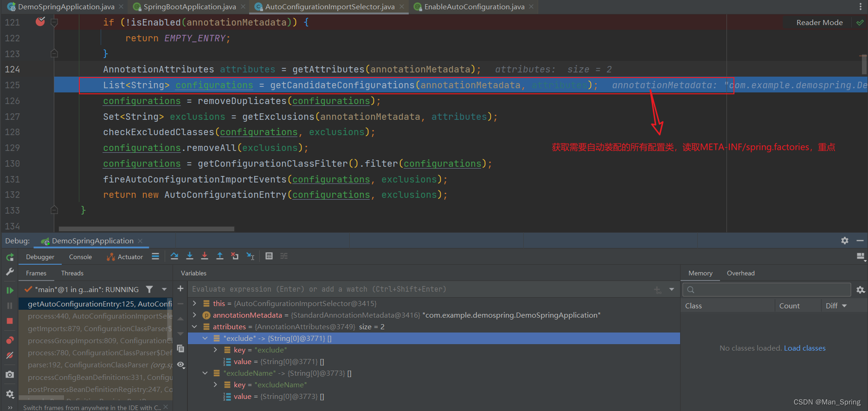
Task: Open debugger wrench settings icon
Action: 10,272
